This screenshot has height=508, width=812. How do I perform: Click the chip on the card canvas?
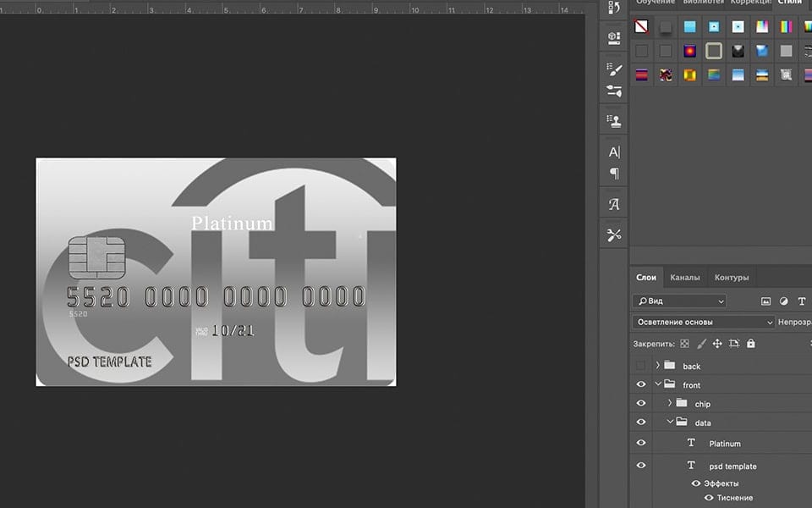click(96, 257)
